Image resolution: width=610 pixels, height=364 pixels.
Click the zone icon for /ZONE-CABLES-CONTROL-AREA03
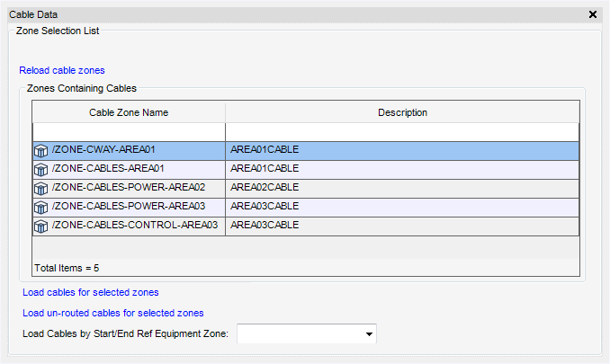(40, 226)
